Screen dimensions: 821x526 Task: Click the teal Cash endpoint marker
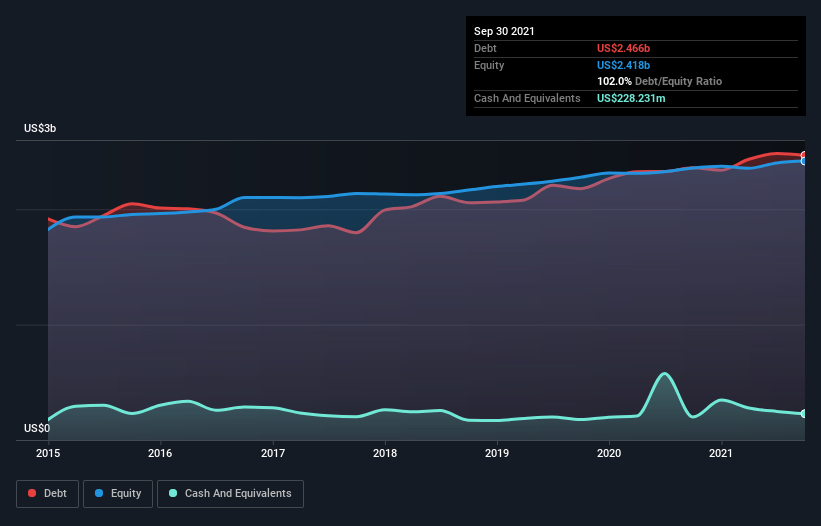click(x=804, y=413)
